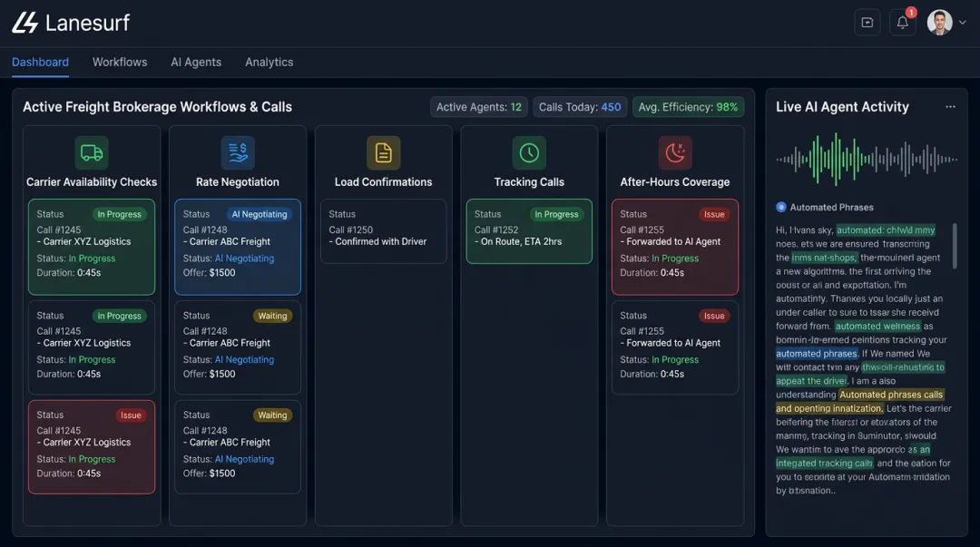The width and height of the screenshot is (980, 547).
Task: Click 'Carrier Availability Checks' column title
Action: [x=92, y=182]
